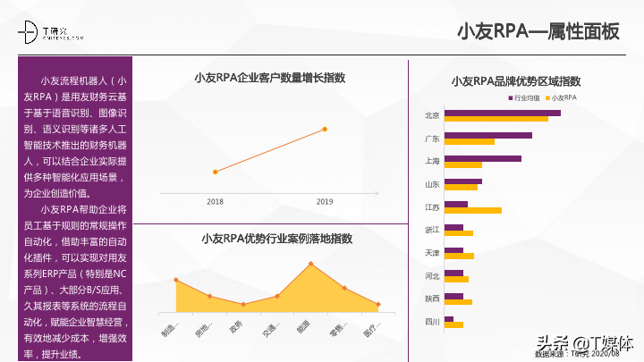Click the 小友RPA legend label

563,97
